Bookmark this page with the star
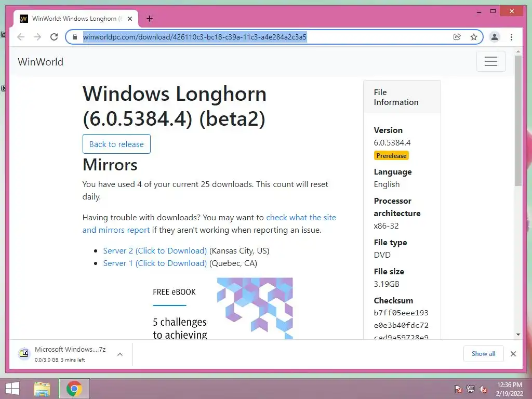 pyautogui.click(x=474, y=37)
